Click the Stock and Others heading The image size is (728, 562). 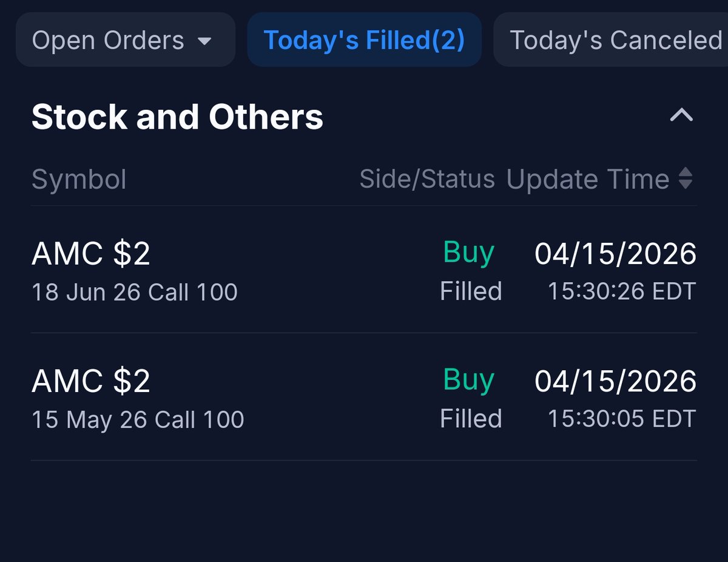[x=177, y=117]
